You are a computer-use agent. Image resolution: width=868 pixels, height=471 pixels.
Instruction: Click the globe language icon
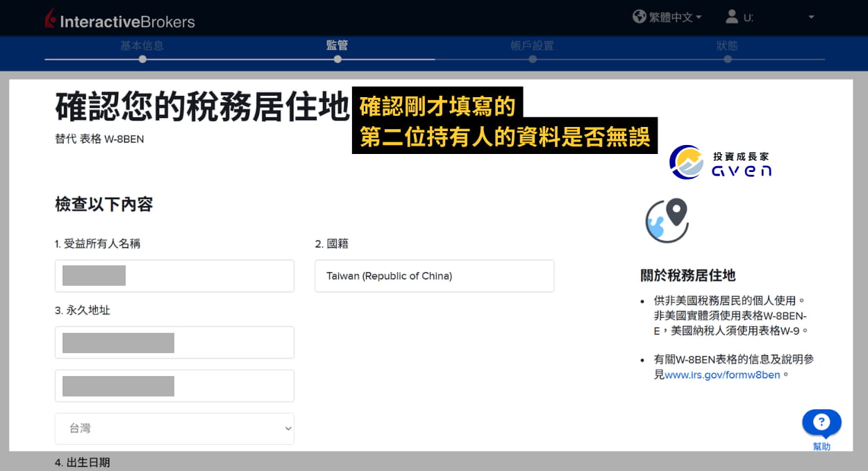pyautogui.click(x=640, y=17)
